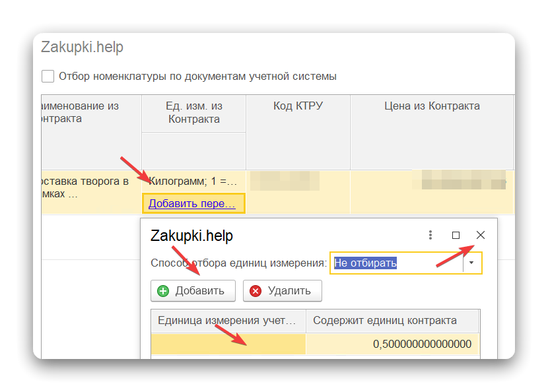Close the inner Zakupki.help dialog

click(x=481, y=235)
